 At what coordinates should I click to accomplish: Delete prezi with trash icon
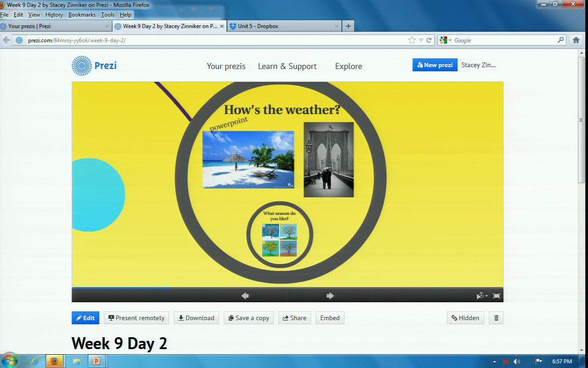click(496, 318)
